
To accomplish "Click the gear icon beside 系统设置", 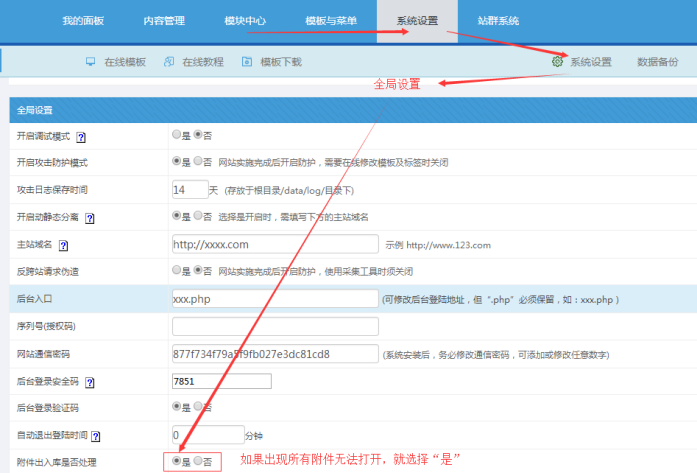I will [x=557, y=62].
